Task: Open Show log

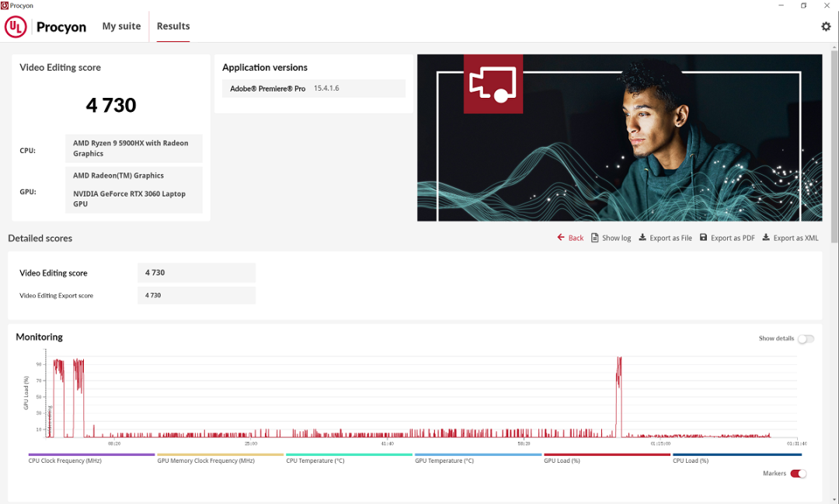Action: point(611,238)
